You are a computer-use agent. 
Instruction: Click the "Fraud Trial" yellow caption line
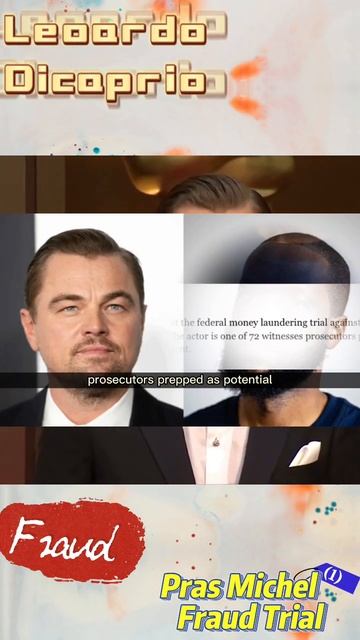coord(252,616)
